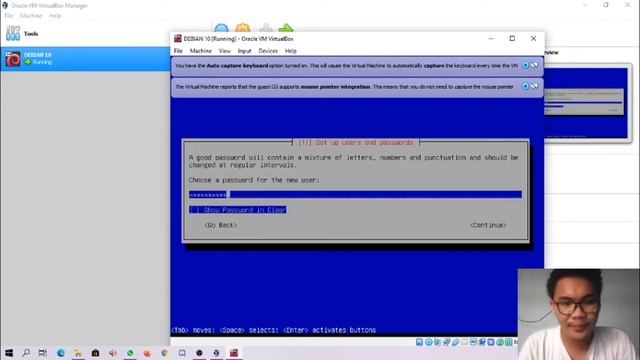Close the DEBIAN 10 VM window
This screenshot has height=360, width=640.
533,38
